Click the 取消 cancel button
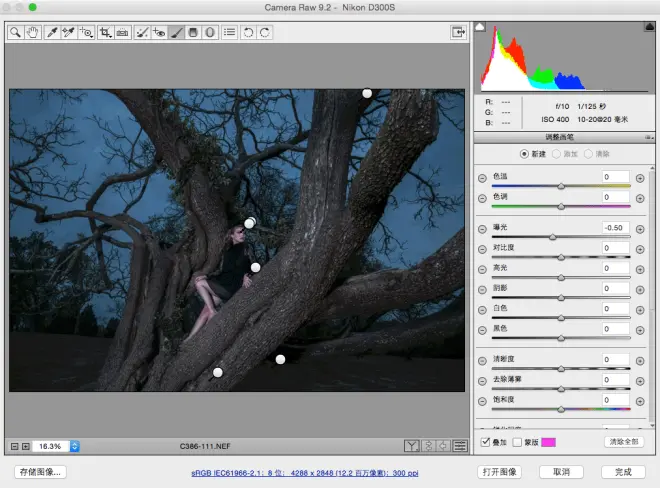 561,472
